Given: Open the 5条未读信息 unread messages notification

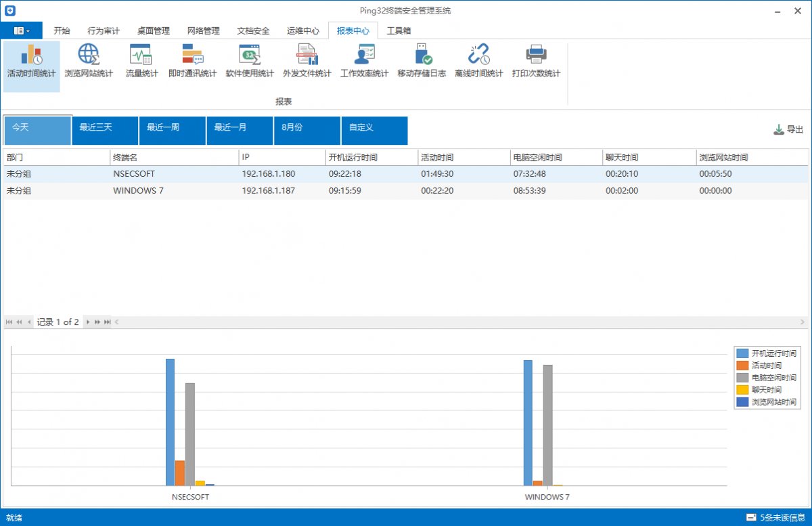Looking at the screenshot, I should tap(776, 518).
